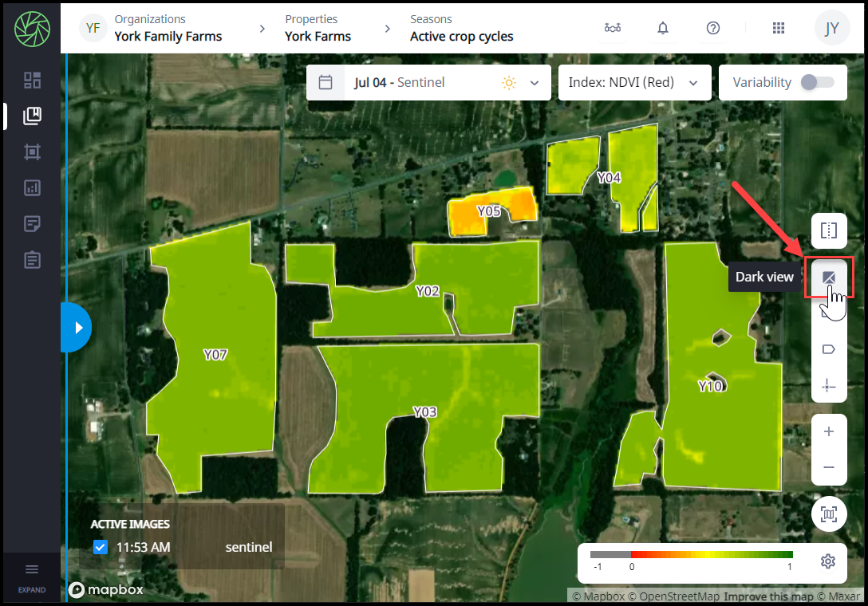Open the split compare view tool
This screenshot has height=606, width=868.
(x=828, y=231)
